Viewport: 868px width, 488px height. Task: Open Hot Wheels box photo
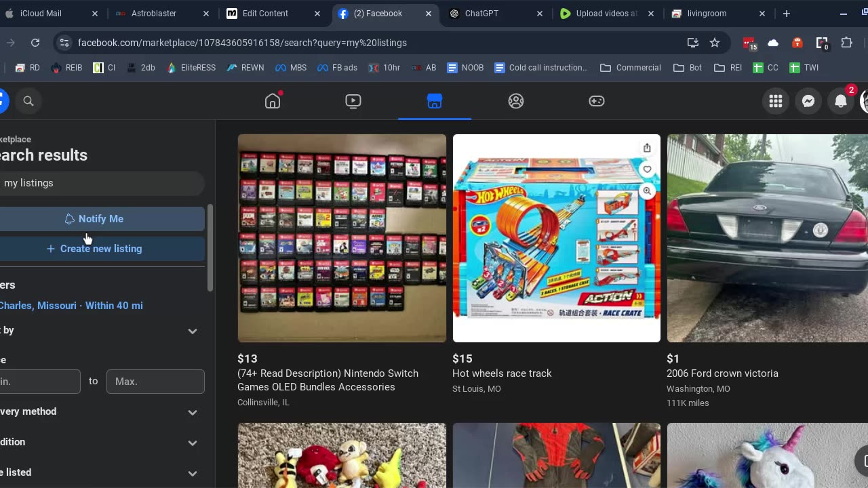pyautogui.click(x=557, y=238)
